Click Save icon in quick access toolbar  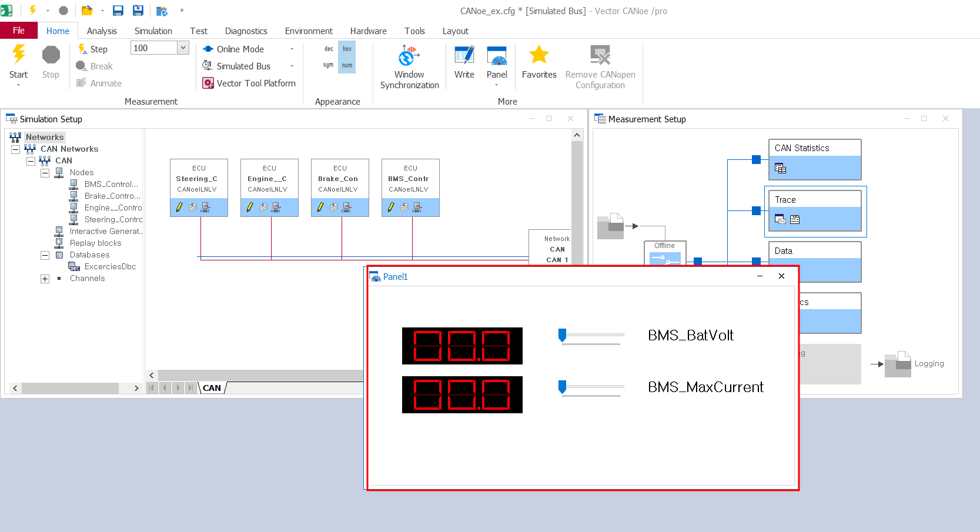pyautogui.click(x=118, y=11)
